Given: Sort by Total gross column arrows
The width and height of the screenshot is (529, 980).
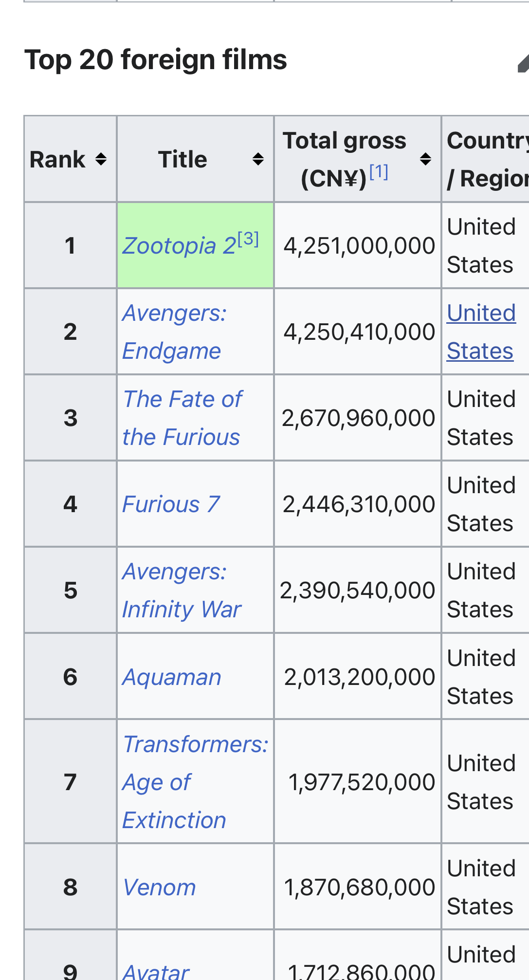Looking at the screenshot, I should [425, 159].
